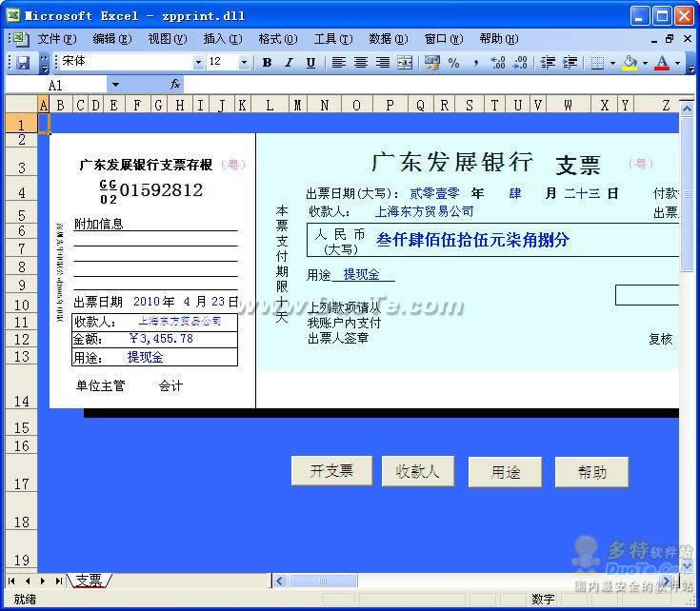Viewport: 700px width, 611px height.
Task: Apply Percent style format
Action: [x=453, y=63]
